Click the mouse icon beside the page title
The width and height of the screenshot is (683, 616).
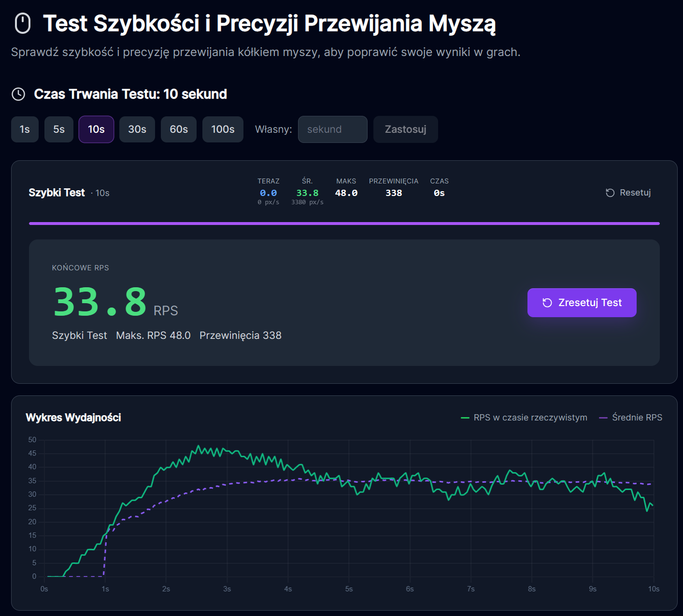pos(23,24)
